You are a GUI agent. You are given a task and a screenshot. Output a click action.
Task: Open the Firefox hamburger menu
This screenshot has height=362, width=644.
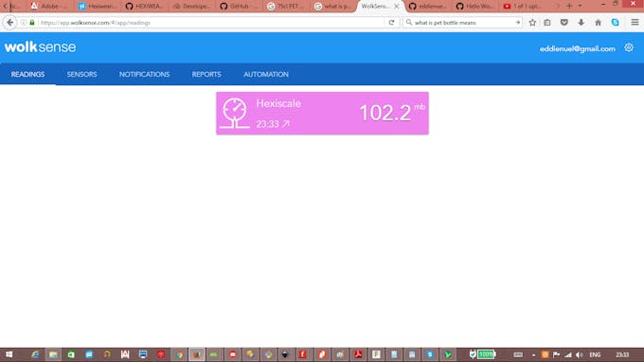point(635,23)
